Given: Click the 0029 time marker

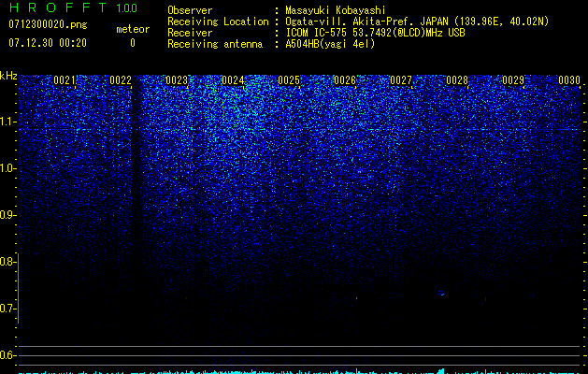Looking at the screenshot, I should coord(513,80).
